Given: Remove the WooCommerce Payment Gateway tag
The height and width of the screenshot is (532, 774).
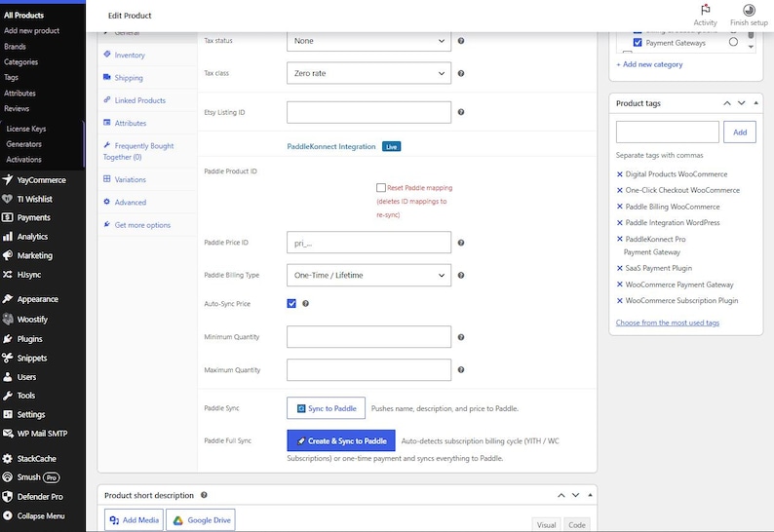Looking at the screenshot, I should coord(620,285).
